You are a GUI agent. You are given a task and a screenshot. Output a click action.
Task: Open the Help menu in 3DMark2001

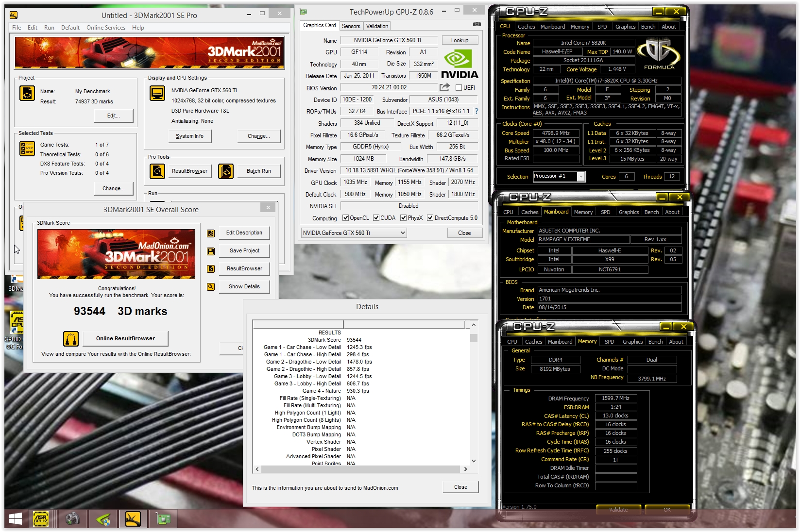[x=138, y=28]
